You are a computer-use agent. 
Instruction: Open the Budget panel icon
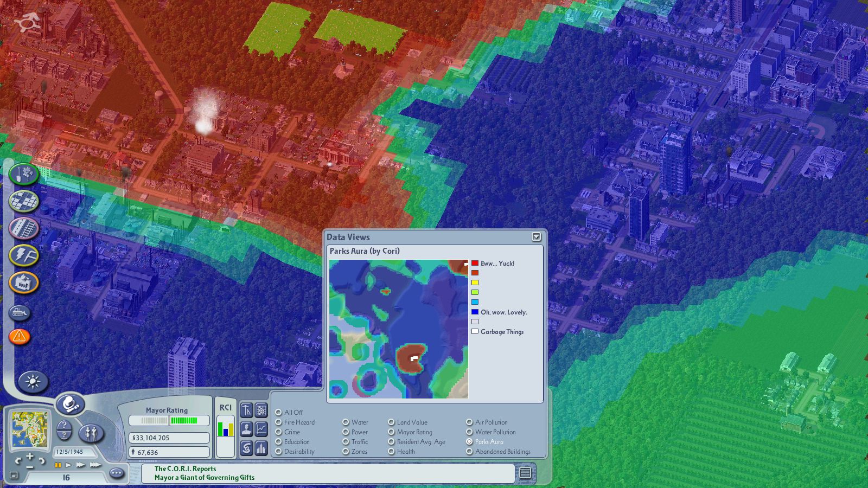click(x=246, y=410)
